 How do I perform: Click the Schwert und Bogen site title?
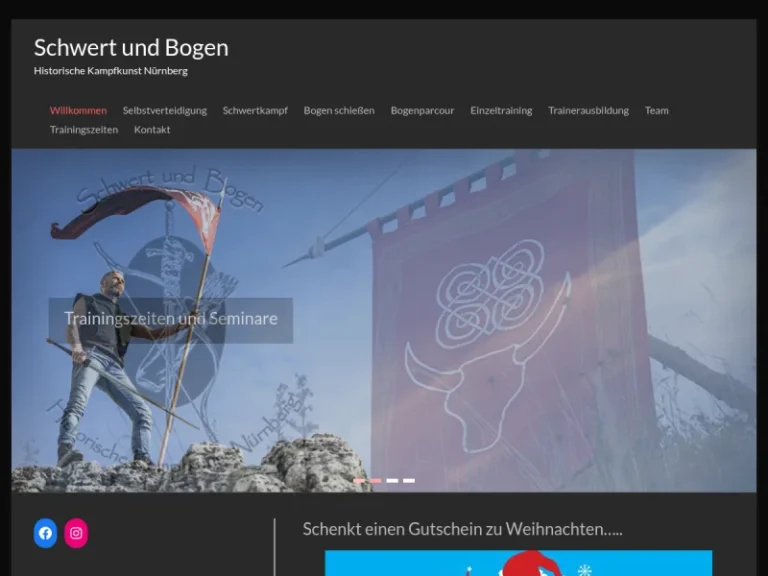pyautogui.click(x=131, y=48)
